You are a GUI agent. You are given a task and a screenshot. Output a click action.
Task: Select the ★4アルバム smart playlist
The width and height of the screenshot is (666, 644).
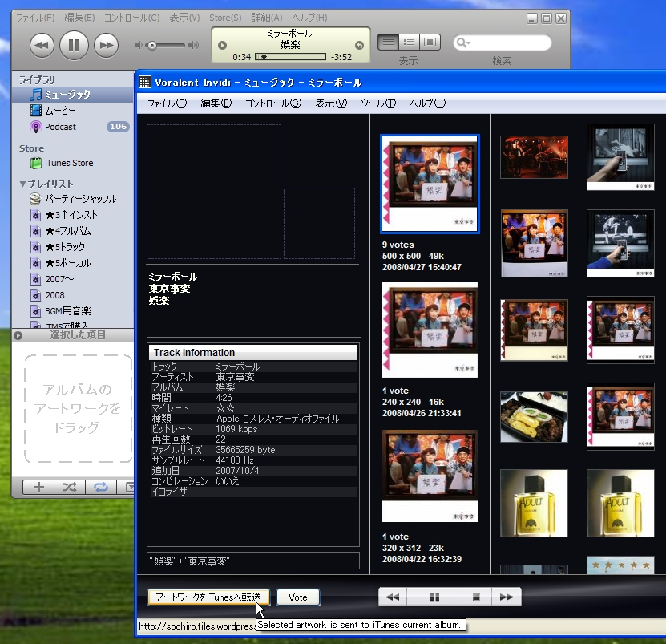73,231
